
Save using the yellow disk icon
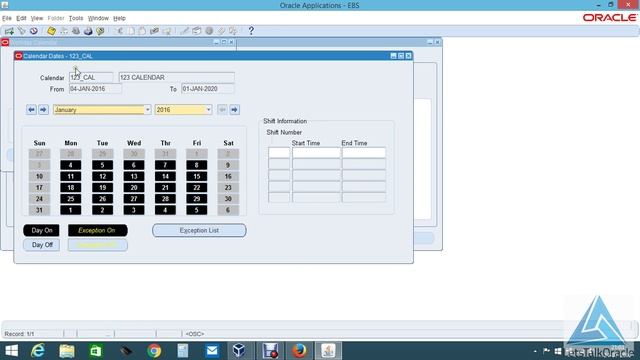[x=51, y=31]
